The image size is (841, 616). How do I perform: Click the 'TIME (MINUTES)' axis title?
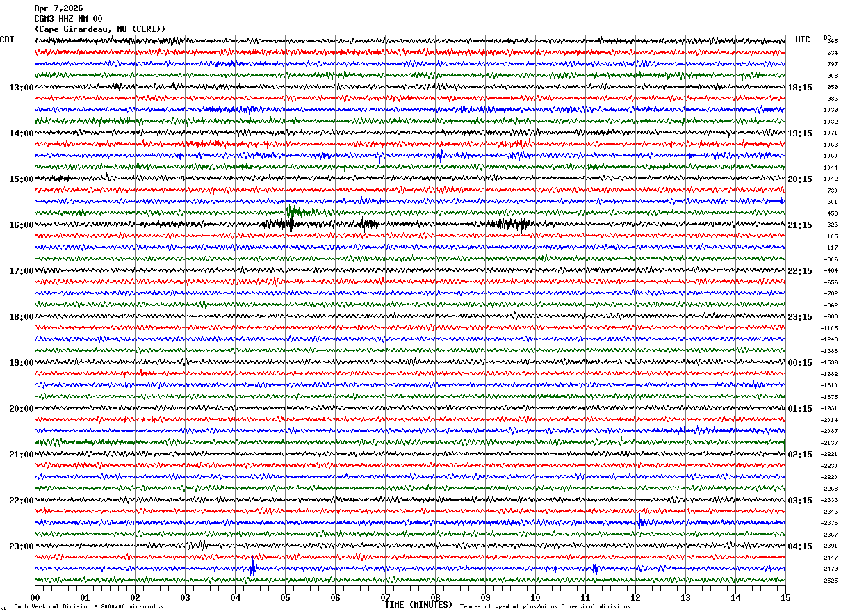[418, 605]
